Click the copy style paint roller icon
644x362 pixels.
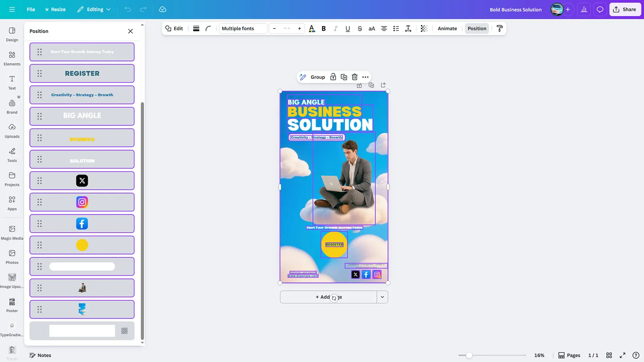(500, 29)
